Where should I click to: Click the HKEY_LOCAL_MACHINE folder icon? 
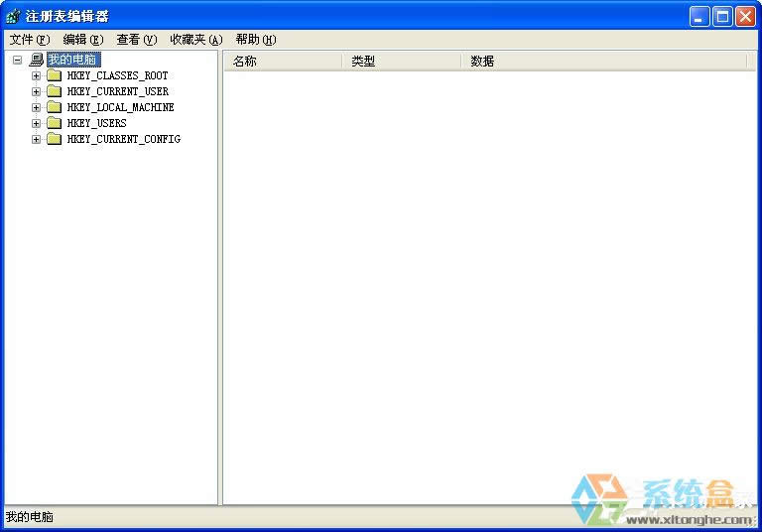coord(54,107)
